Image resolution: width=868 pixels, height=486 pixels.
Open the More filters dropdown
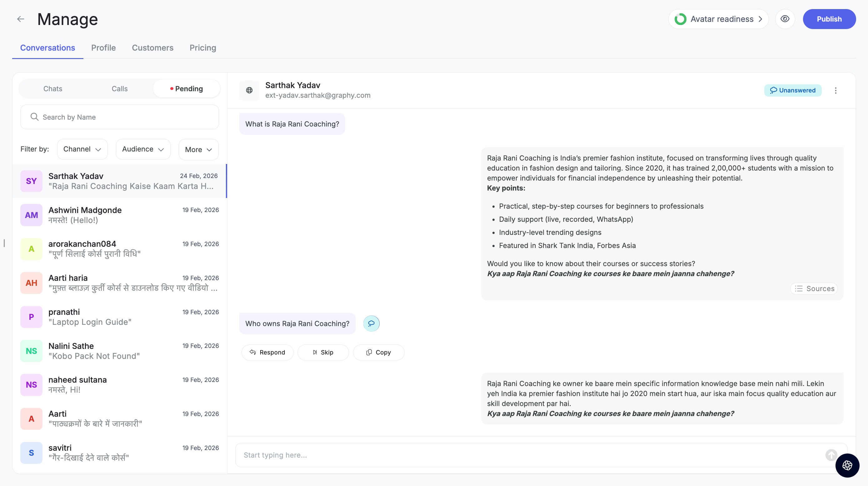coord(198,150)
